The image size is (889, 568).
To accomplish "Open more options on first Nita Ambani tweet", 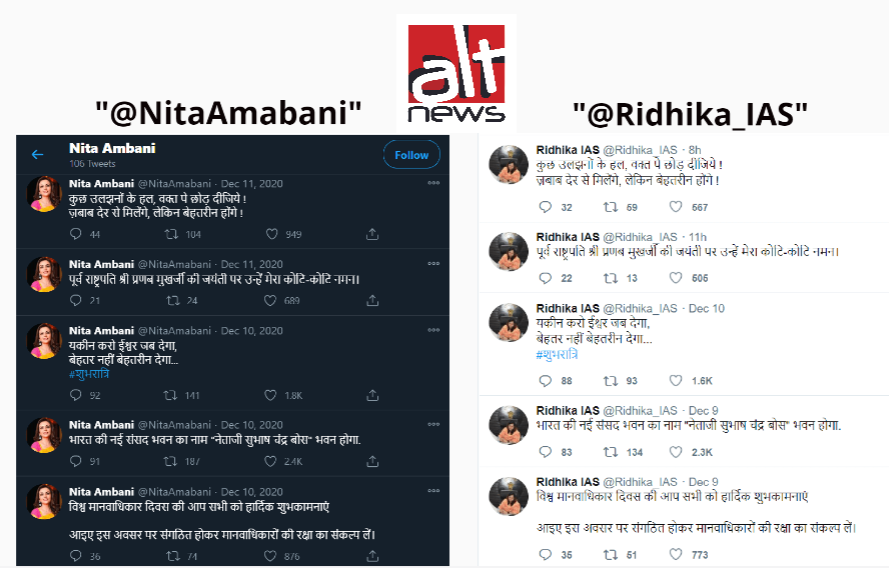I will [434, 183].
